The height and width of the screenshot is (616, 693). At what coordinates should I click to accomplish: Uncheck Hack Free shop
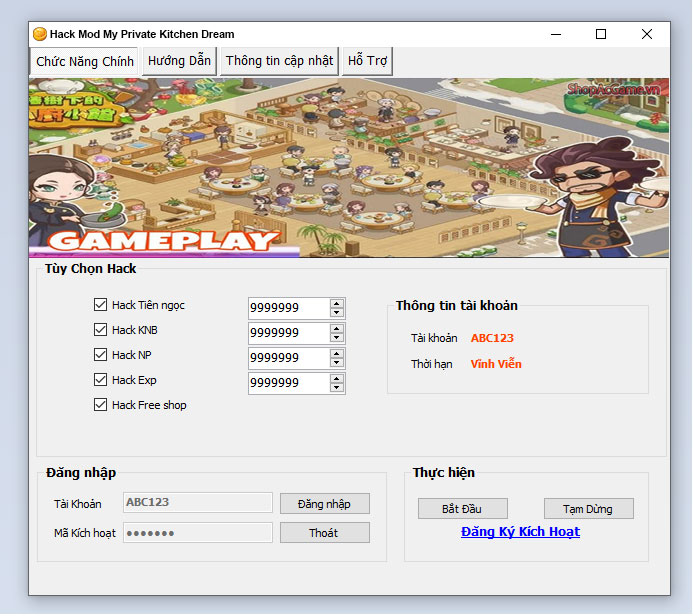(x=100, y=405)
